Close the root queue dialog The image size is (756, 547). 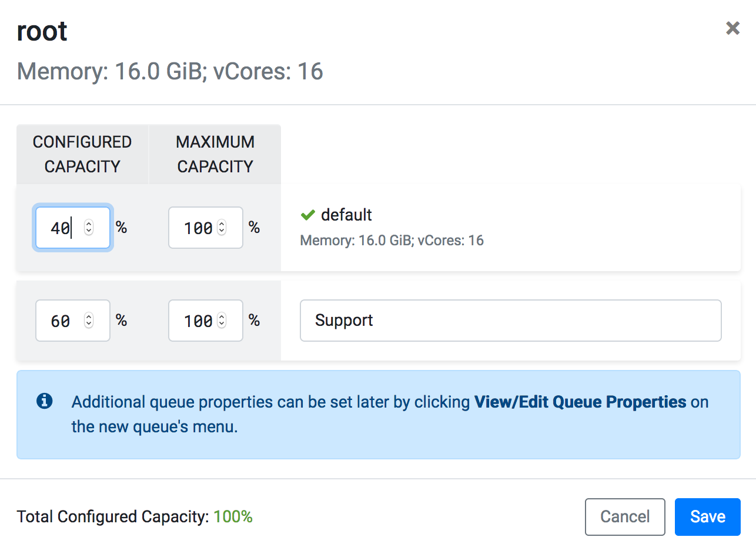tap(732, 28)
